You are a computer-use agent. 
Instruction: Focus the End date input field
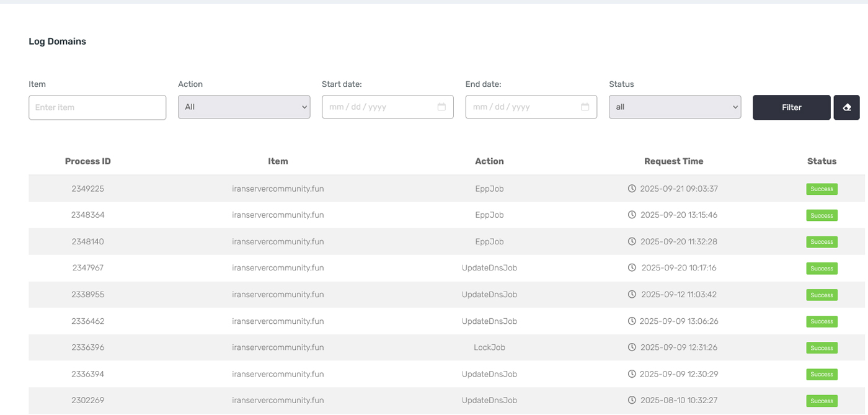[x=522, y=107]
